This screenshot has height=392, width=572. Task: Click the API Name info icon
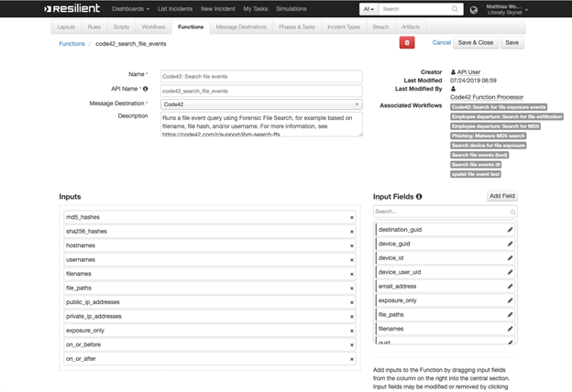coord(145,89)
